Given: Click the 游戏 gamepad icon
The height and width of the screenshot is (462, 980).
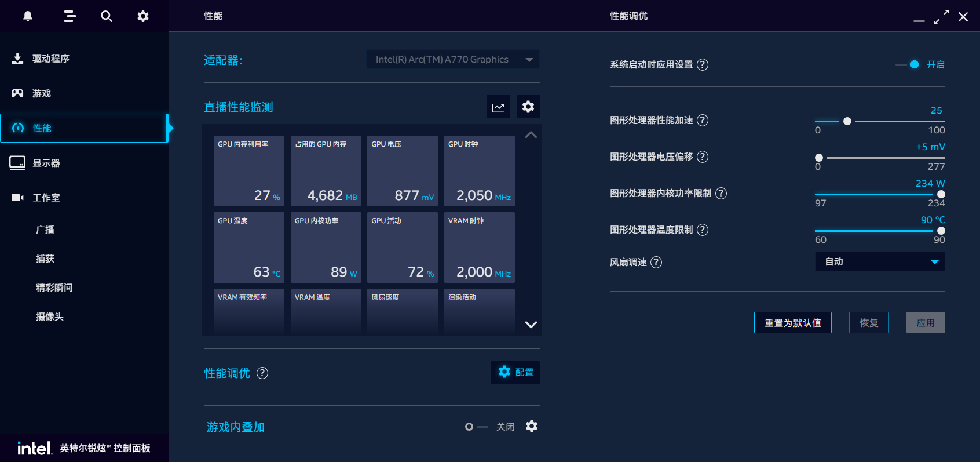Looking at the screenshot, I should (17, 93).
